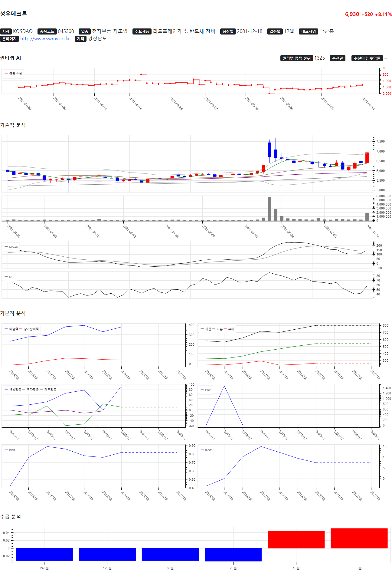Click the 주요제품 badge
This screenshot has height=573, width=392.
coord(142,31)
